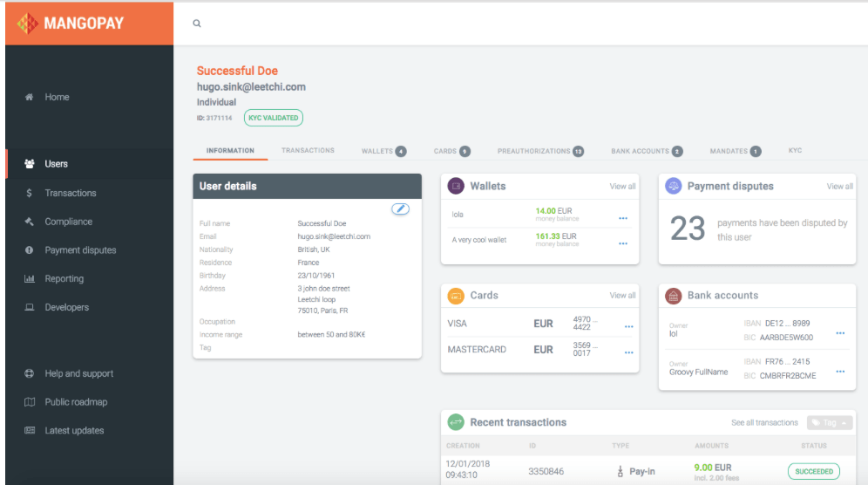
Task: Click the birthday value 23/10/1961
Action: pos(315,276)
